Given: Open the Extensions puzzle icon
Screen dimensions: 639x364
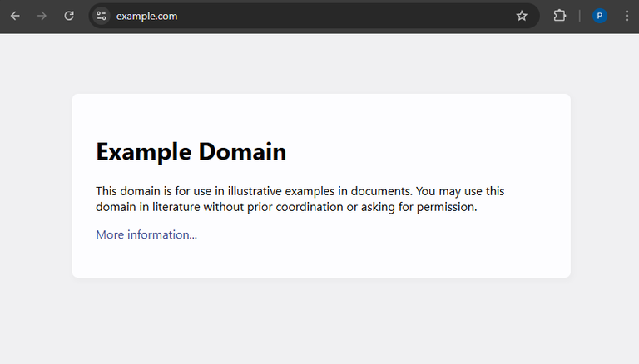Looking at the screenshot, I should pyautogui.click(x=560, y=16).
